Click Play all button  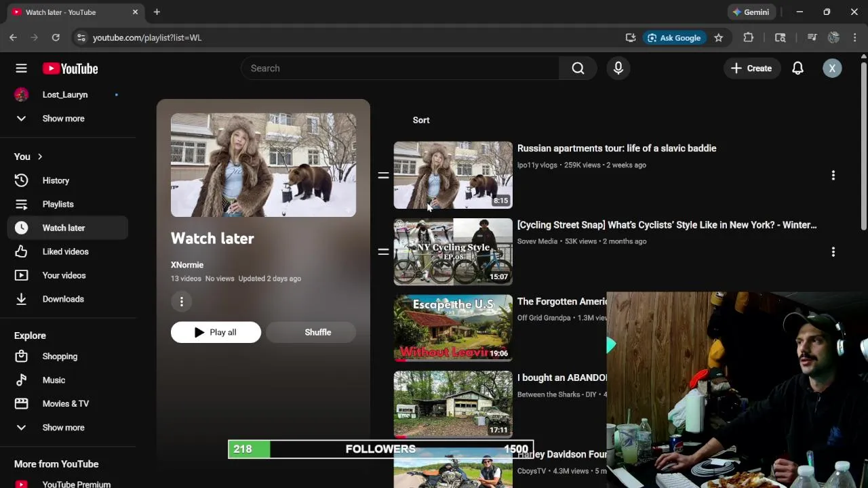(x=216, y=332)
